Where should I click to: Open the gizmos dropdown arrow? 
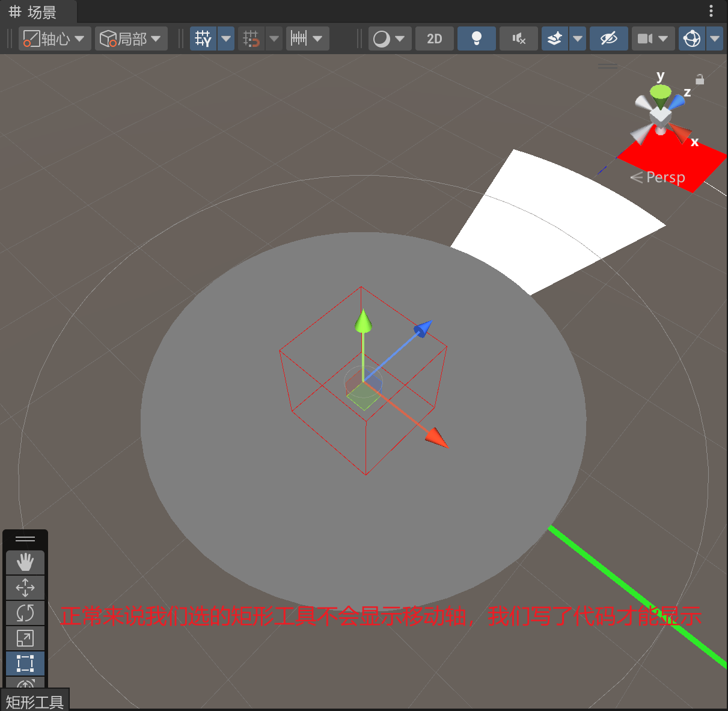coord(715,39)
